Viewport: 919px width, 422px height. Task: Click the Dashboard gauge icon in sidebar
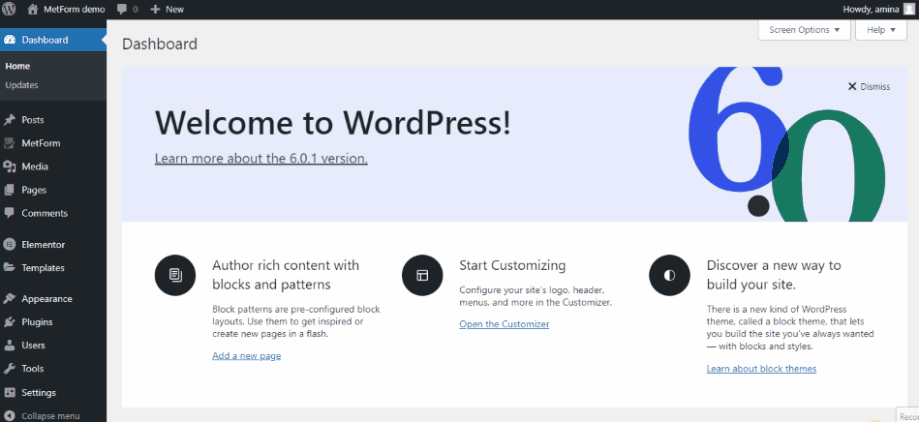click(9, 40)
